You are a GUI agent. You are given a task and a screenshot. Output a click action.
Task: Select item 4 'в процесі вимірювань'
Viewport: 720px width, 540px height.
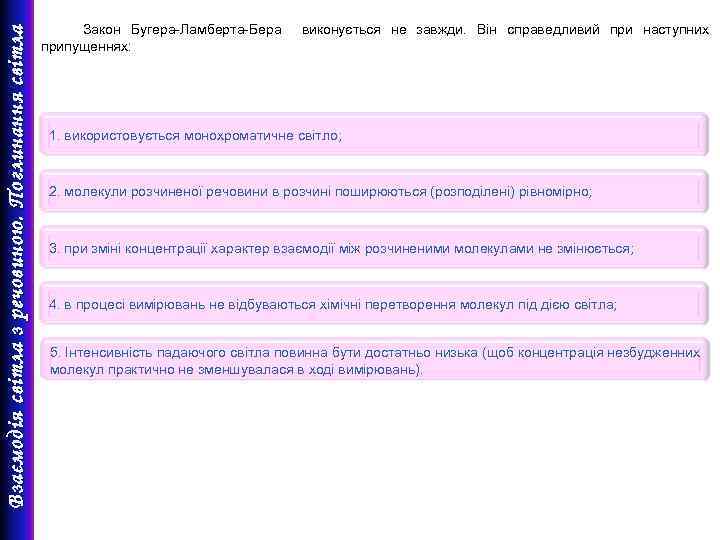[x=374, y=304]
